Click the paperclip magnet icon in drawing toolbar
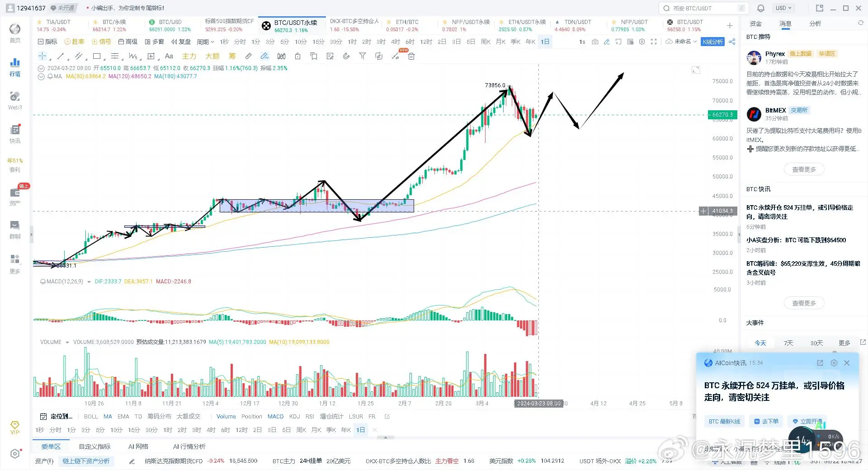Screen dimensions: 868x470 tap(346, 56)
